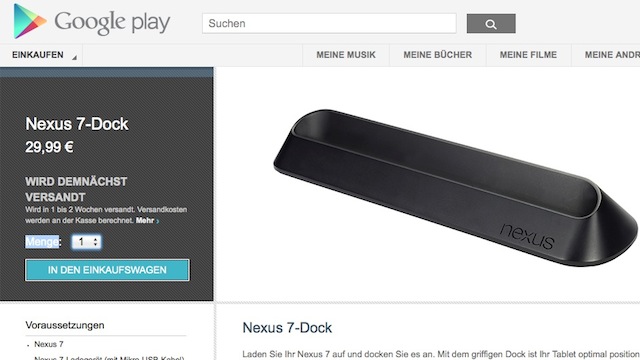Go to Meine Filme section
Screen dimensions: 640x360
click(528, 55)
